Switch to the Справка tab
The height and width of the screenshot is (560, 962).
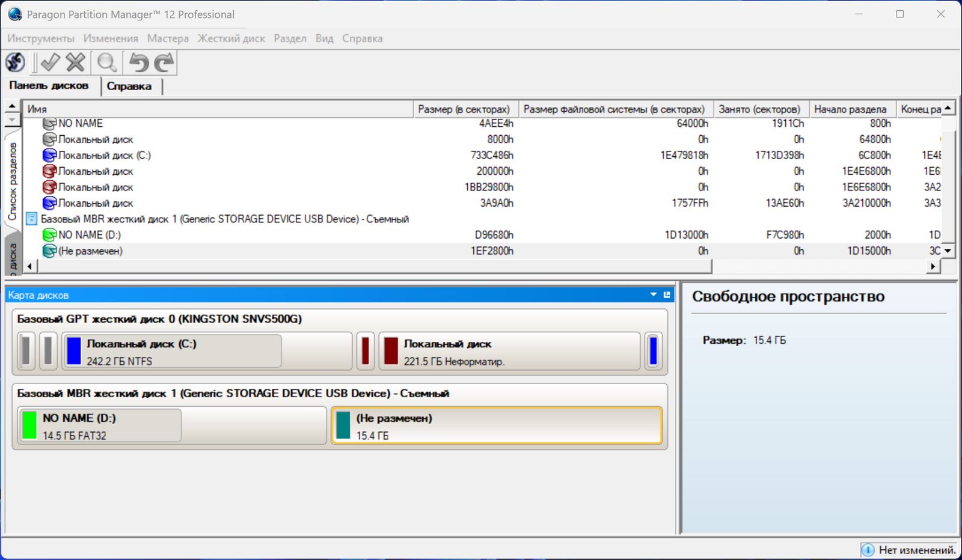pyautogui.click(x=129, y=86)
